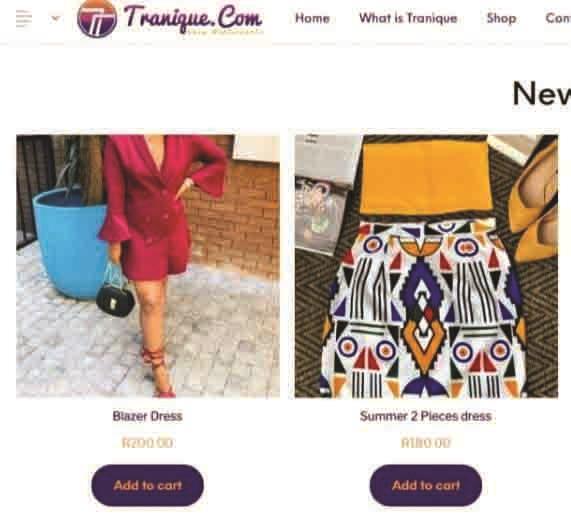Add Blazer Dress to cart
The height and width of the screenshot is (527, 571).
tap(147, 485)
